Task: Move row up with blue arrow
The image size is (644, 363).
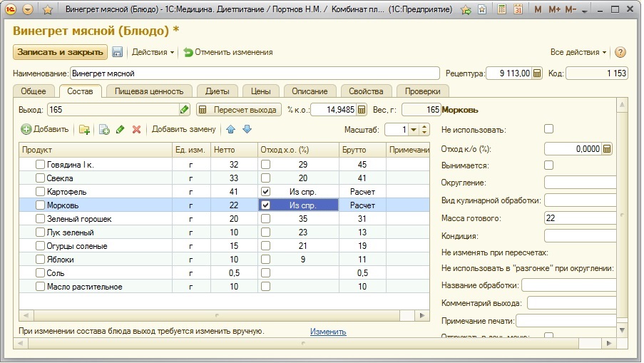Action: pyautogui.click(x=230, y=129)
